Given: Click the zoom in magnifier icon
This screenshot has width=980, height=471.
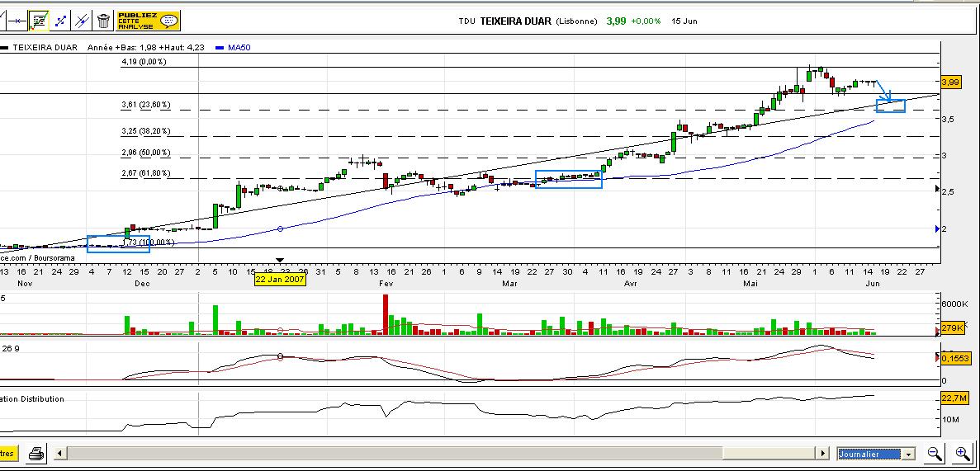Looking at the screenshot, I should point(963,454).
